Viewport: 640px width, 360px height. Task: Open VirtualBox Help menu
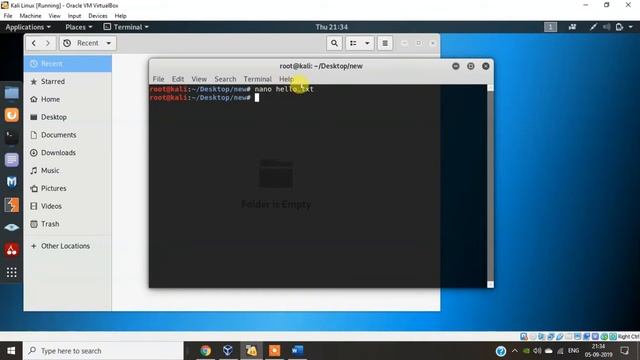coord(120,16)
